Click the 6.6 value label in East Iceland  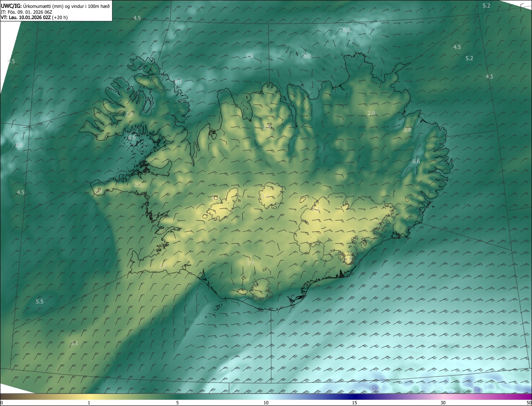click(x=416, y=161)
